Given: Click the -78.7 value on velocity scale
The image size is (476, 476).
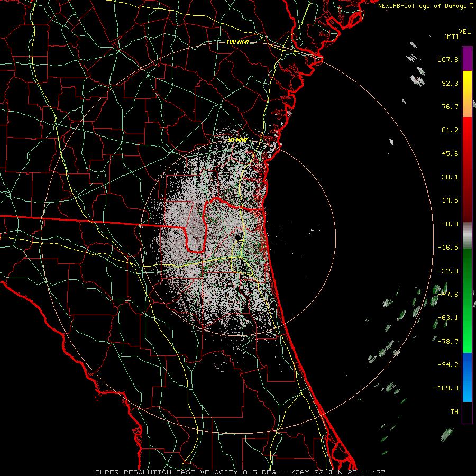Looking at the screenshot, I should click(448, 342).
